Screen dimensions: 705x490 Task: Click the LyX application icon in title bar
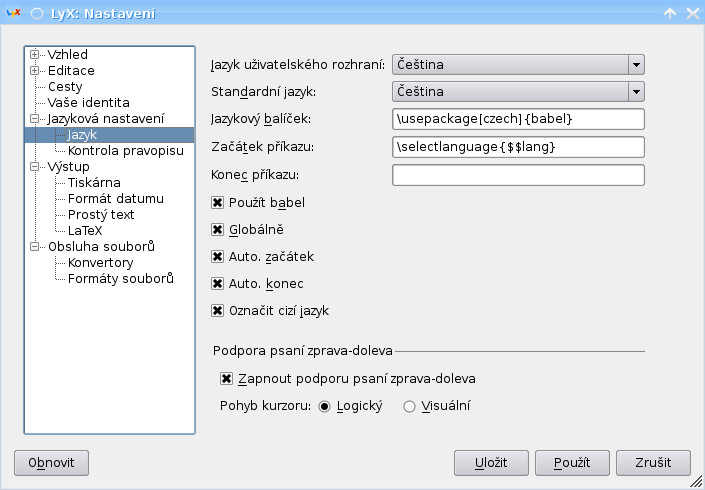point(13,13)
